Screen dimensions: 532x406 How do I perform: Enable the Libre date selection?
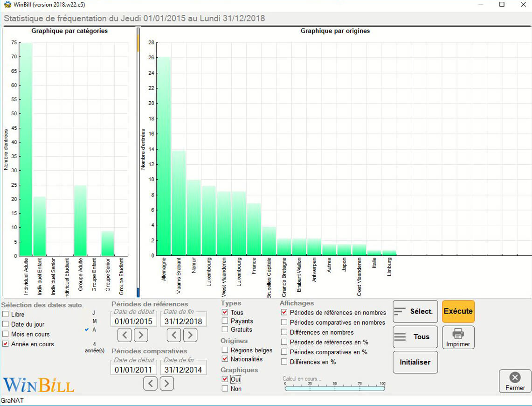tap(6, 315)
